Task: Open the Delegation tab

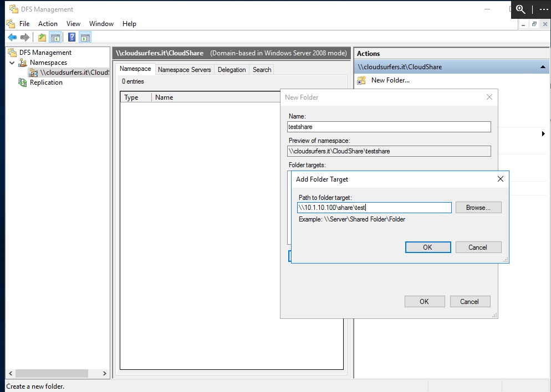Action: 232,70
